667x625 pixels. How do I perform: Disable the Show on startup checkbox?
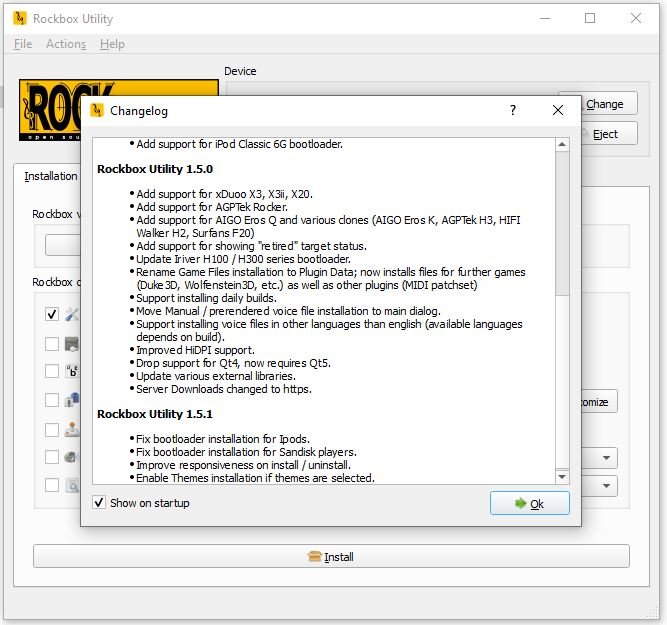(x=99, y=503)
